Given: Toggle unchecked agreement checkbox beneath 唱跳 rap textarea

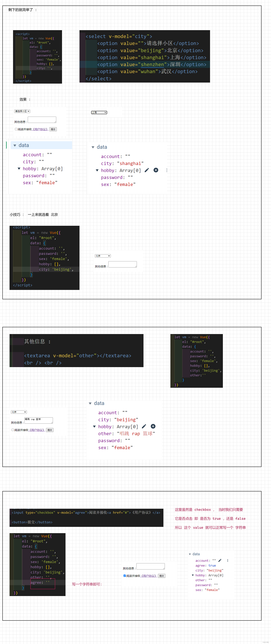Looking at the screenshot, I should 13,430.
